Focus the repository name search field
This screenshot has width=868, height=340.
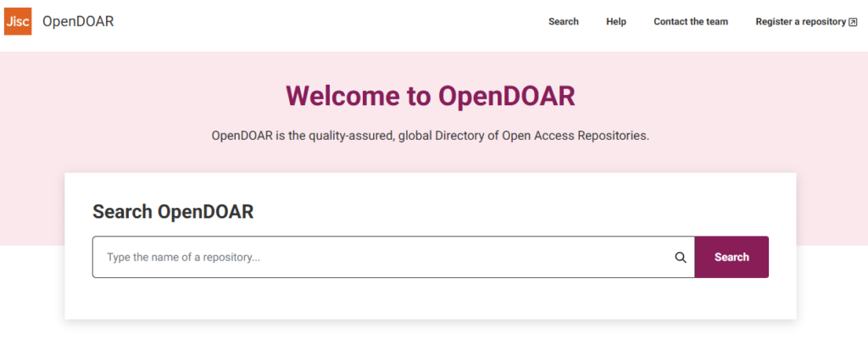pyautogui.click(x=393, y=257)
